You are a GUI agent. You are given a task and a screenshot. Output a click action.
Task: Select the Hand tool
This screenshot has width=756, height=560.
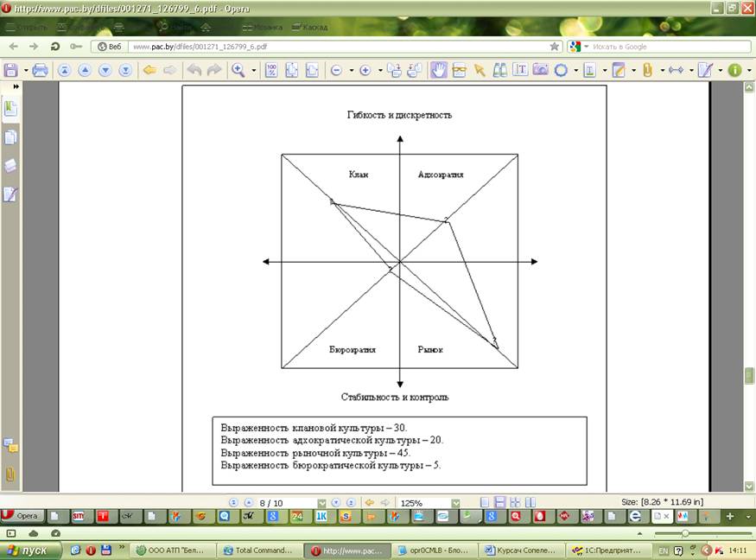click(439, 71)
